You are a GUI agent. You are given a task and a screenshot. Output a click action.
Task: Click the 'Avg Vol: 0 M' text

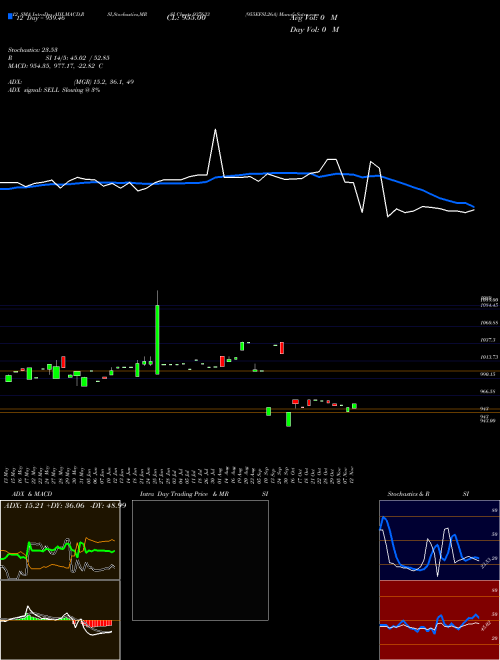click(x=314, y=18)
